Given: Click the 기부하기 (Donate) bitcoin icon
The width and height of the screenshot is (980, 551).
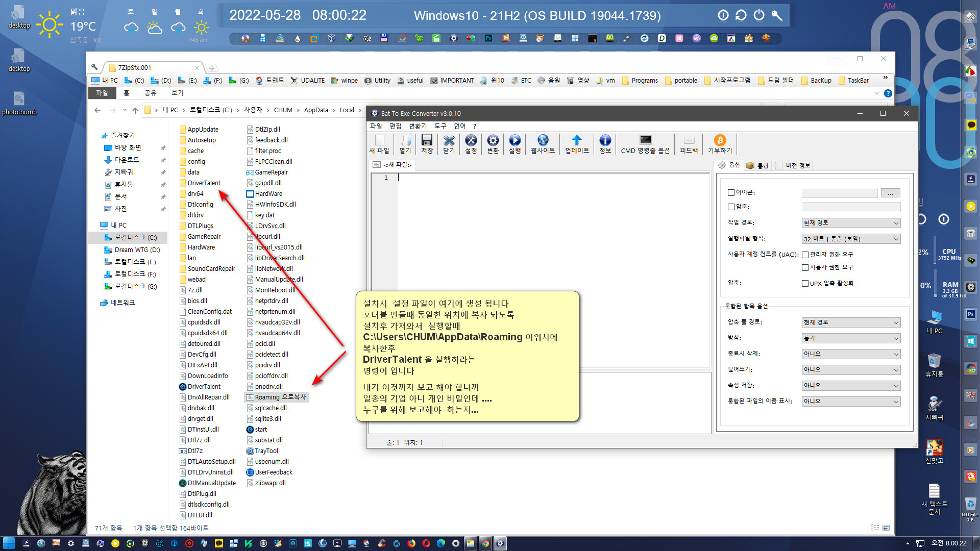Looking at the screenshot, I should [x=720, y=144].
